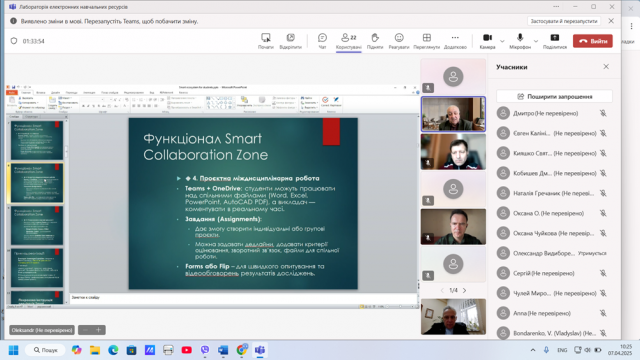Screen dimensions: 640x360
Task: Toggle the Користувачі participants panel
Action: pos(349,41)
